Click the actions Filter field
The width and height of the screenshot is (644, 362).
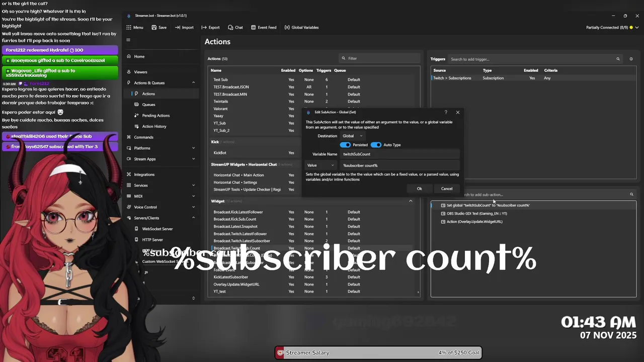[x=380, y=58]
